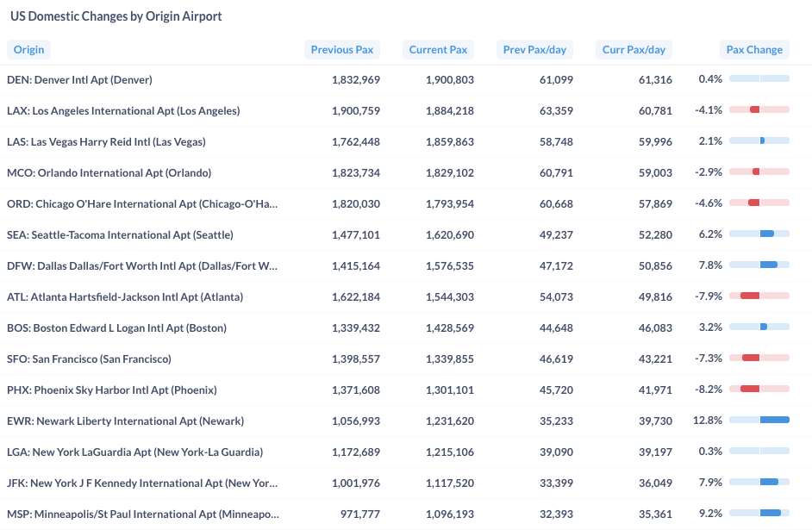Click the -7.3% pax change for SFO
Screen dimensions: 812x530
tap(709, 359)
